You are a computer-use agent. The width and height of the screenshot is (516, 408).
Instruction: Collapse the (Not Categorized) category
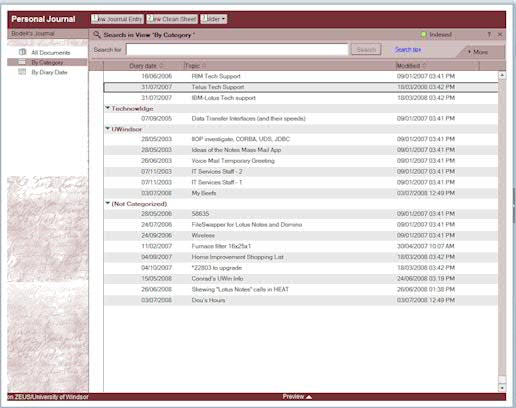coord(108,203)
